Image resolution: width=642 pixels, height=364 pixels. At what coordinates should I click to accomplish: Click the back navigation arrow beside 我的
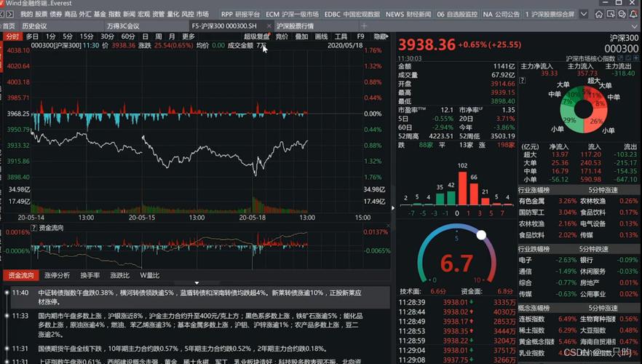[2, 14]
